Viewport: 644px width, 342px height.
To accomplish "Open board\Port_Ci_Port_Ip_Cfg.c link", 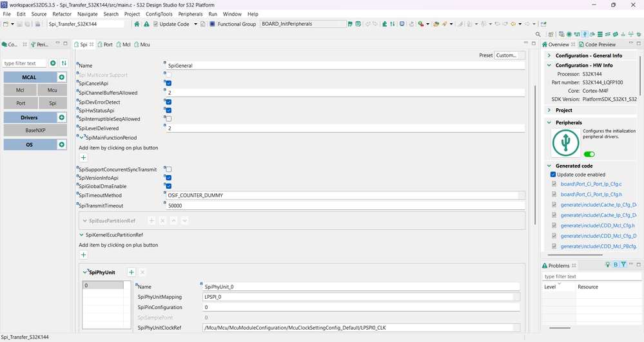I will point(591,184).
